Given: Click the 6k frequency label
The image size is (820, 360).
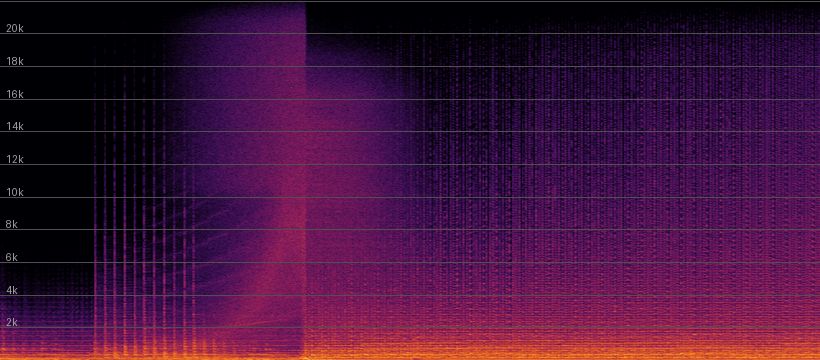Looking at the screenshot, I should pyautogui.click(x=12, y=257).
